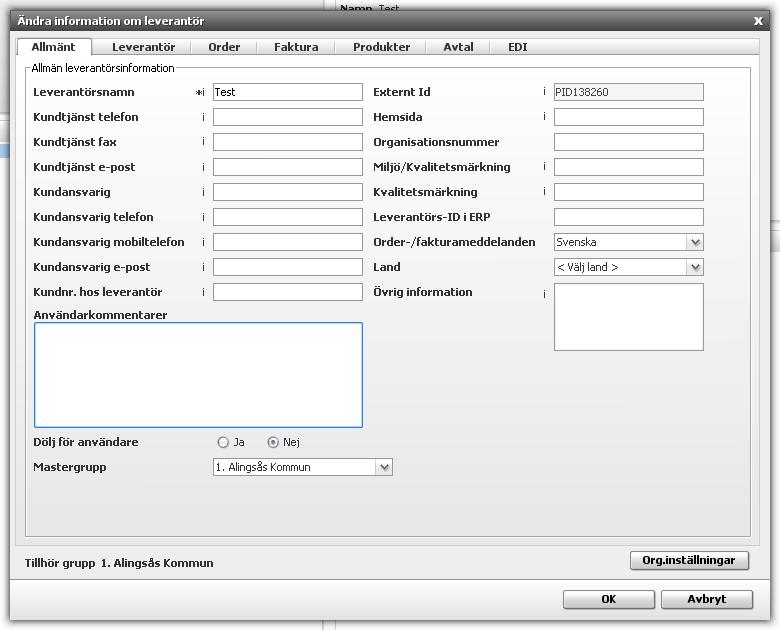
Task: Click the Kundtjänst fax input field
Action: click(288, 142)
